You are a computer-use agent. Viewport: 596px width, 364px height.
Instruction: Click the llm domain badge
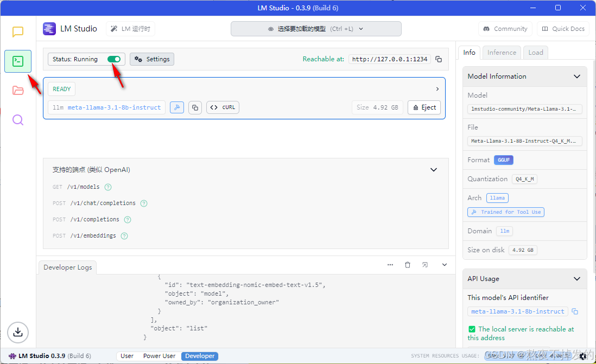(505, 231)
